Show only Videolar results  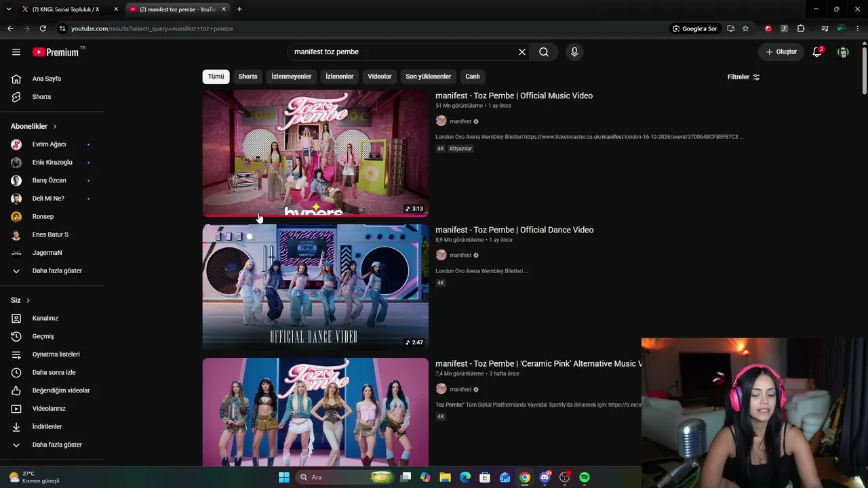tap(380, 77)
